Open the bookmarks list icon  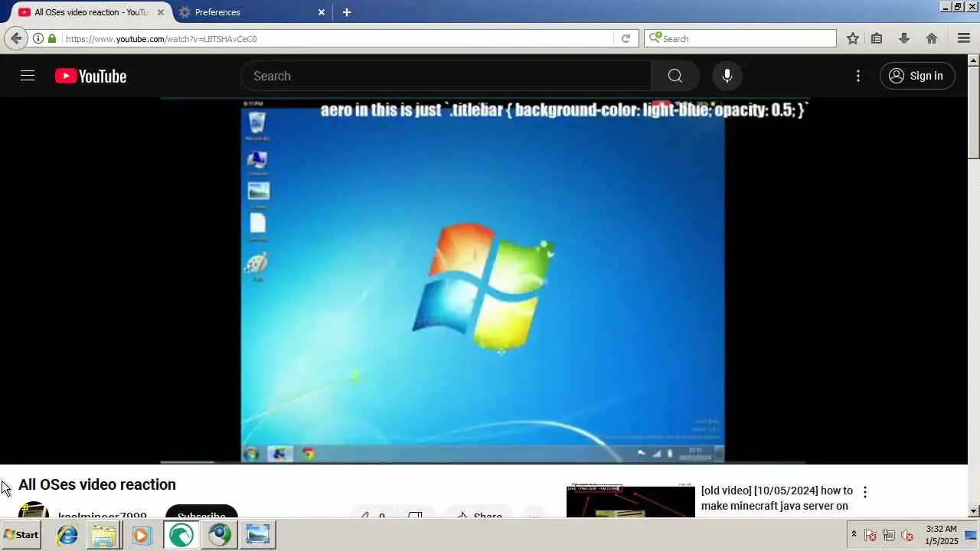(x=877, y=38)
